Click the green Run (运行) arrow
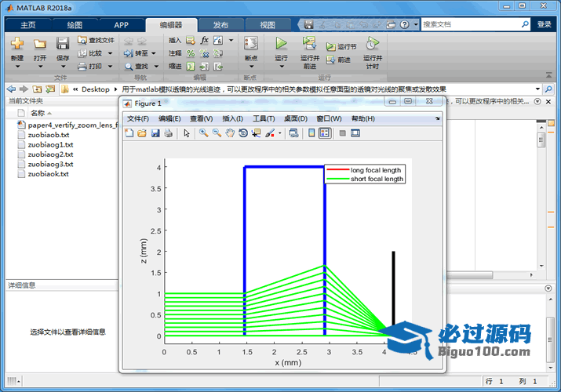Screen dimensions: 561x392 click(x=281, y=44)
